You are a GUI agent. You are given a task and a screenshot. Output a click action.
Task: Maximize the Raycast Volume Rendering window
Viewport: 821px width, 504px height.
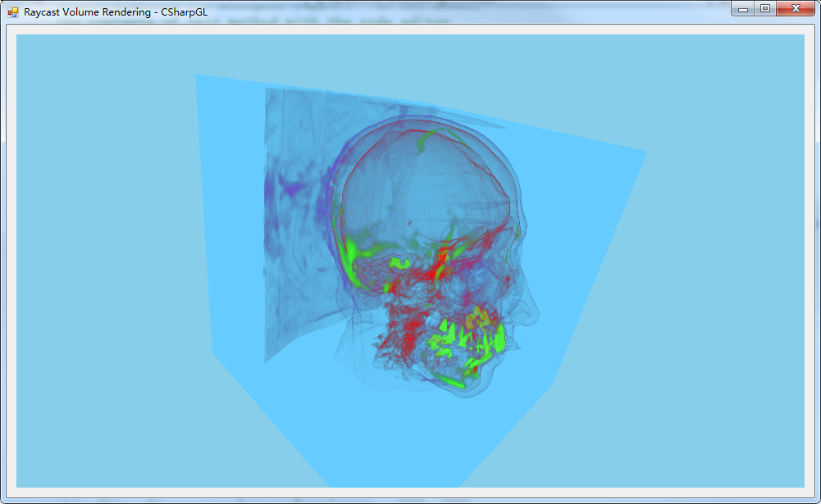[764, 8]
